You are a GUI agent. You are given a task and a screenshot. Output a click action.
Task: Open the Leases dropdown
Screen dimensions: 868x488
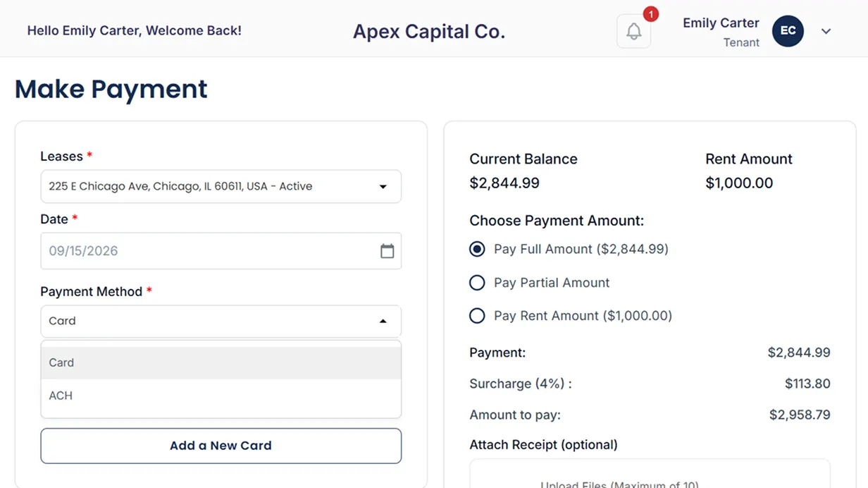pos(221,186)
